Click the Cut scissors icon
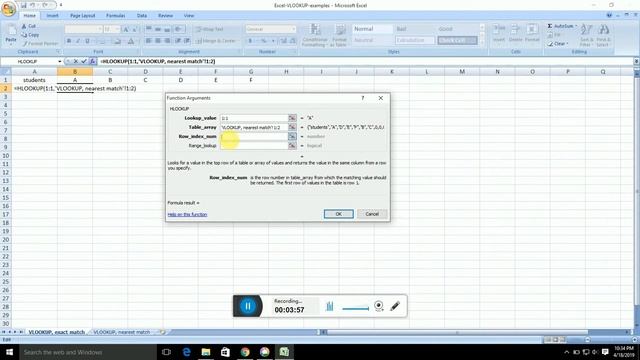Viewport: 640px width, 360px height. (x=24, y=26)
